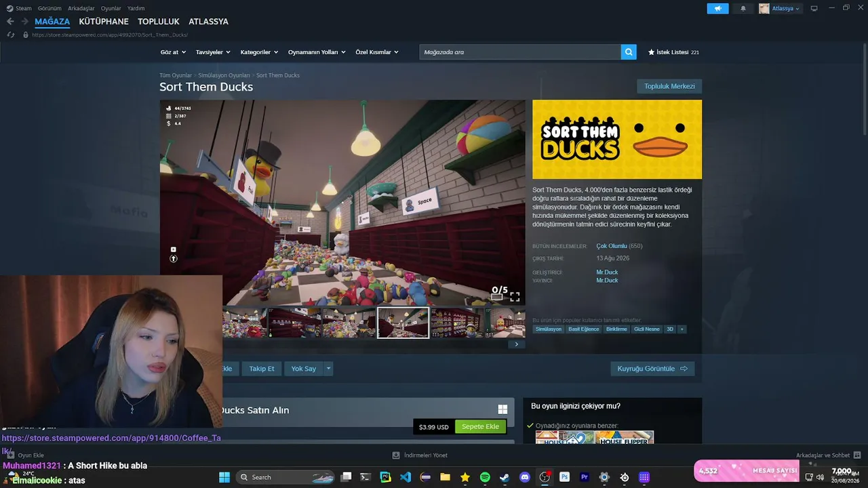Click the Big Picture mode monitor icon

pyautogui.click(x=814, y=9)
